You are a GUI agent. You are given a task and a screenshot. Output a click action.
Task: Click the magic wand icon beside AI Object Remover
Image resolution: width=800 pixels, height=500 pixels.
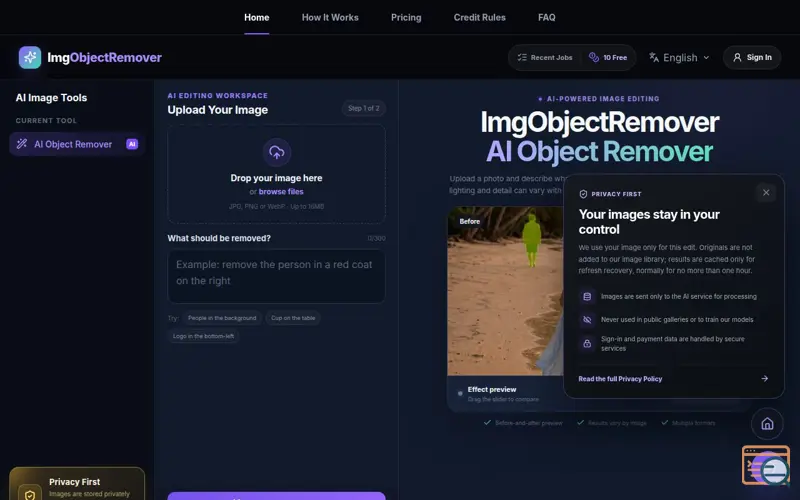[21, 144]
